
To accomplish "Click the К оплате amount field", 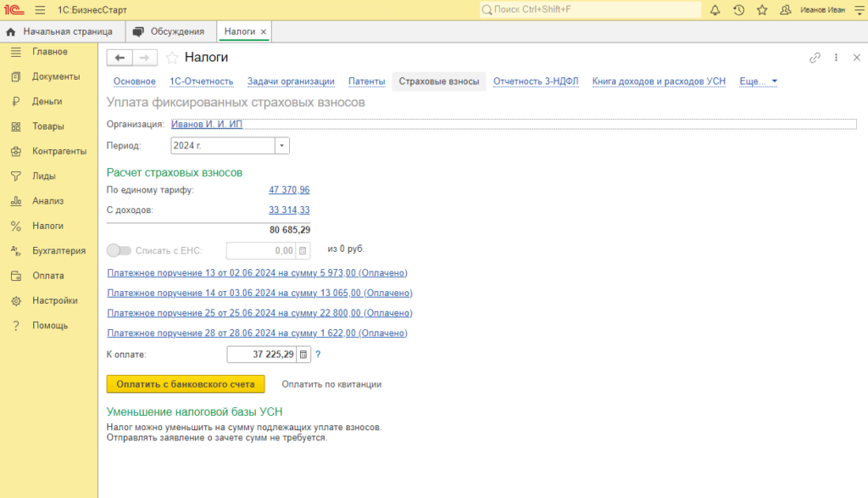I will pos(262,355).
